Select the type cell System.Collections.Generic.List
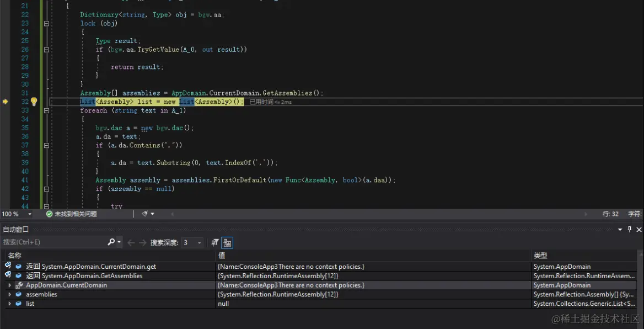644x329 pixels. pos(584,304)
